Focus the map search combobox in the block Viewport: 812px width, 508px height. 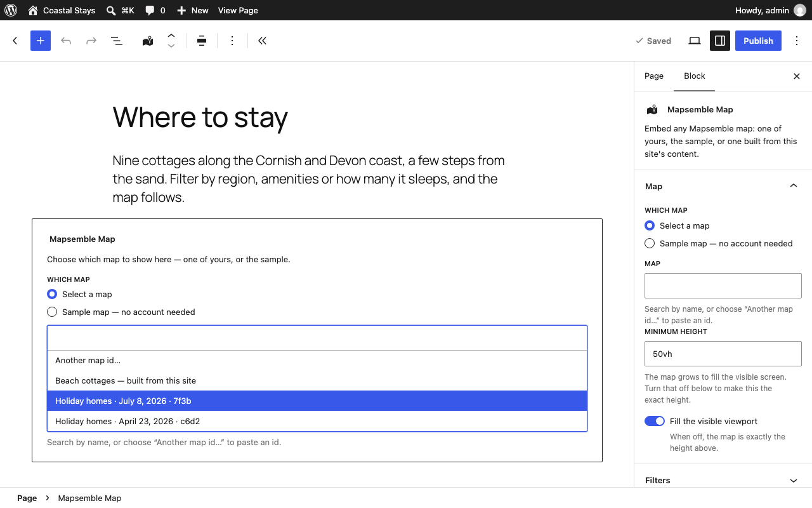(x=317, y=338)
